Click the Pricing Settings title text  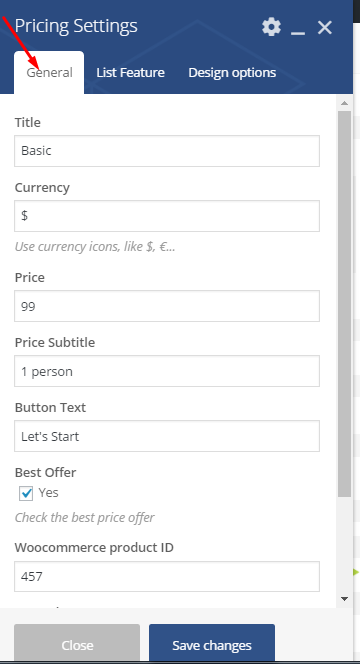[x=76, y=26]
